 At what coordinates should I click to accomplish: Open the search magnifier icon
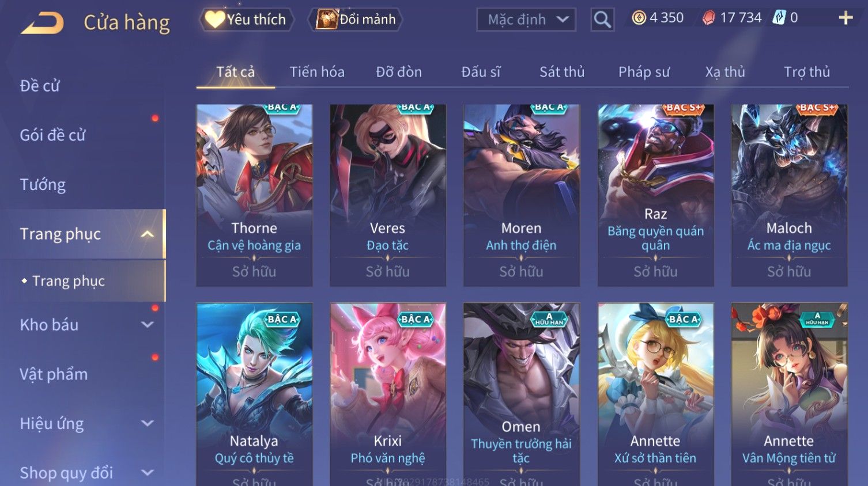(x=602, y=20)
